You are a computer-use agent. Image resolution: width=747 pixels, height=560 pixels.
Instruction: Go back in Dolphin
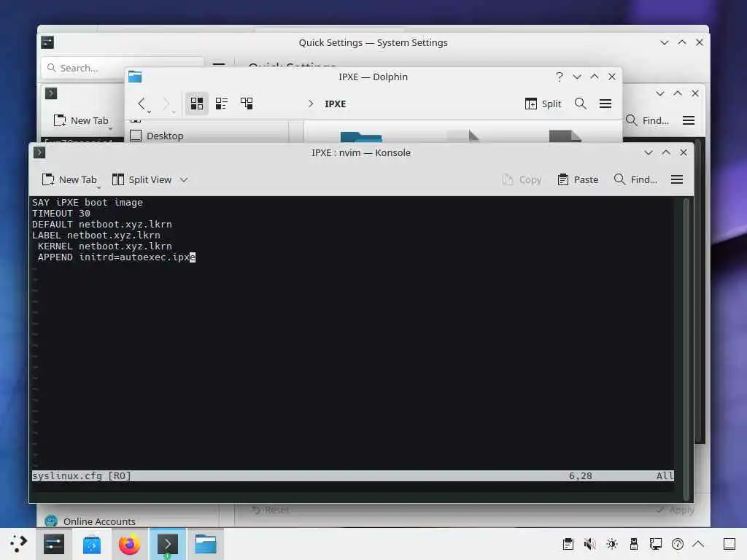point(142,104)
